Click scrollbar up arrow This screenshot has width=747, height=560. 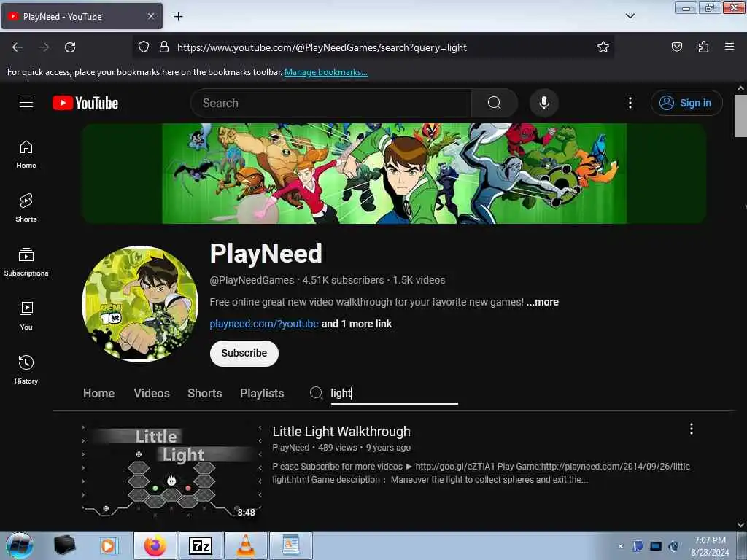point(741,88)
